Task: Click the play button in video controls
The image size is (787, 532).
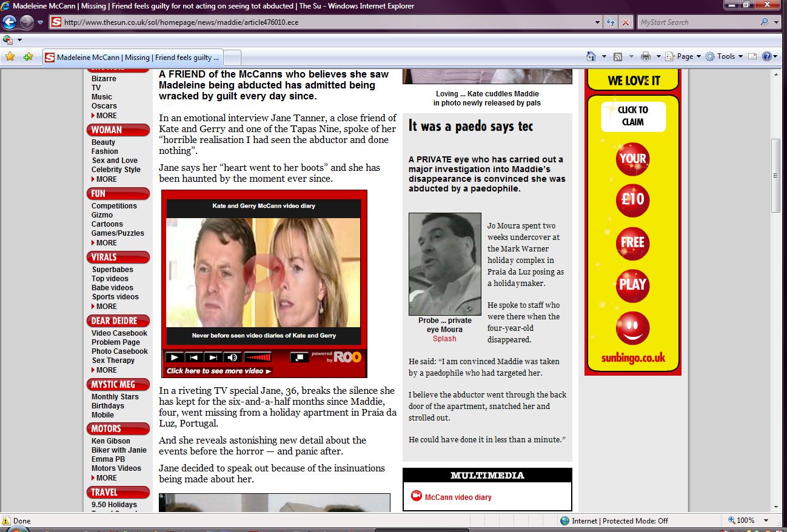Action: [x=173, y=357]
